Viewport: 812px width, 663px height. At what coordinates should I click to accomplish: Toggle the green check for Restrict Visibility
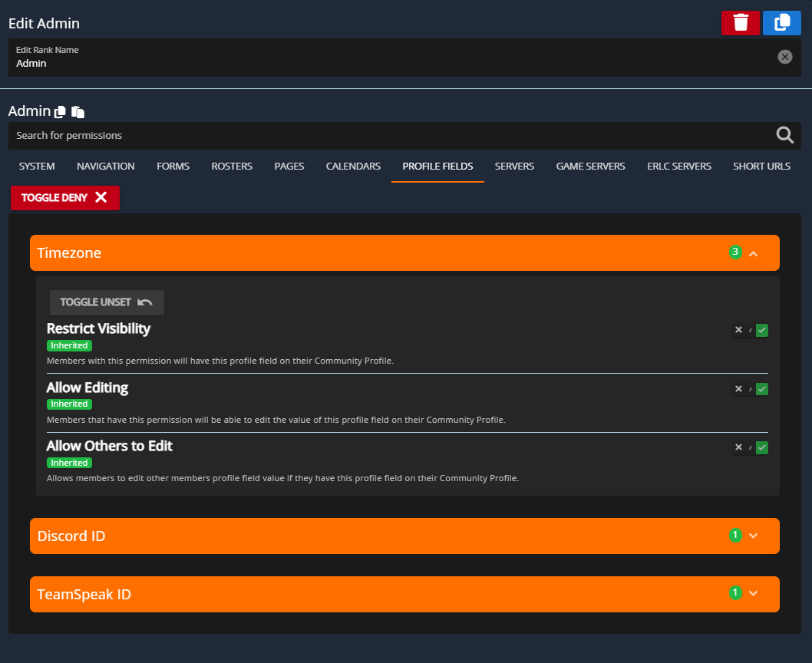(x=761, y=330)
